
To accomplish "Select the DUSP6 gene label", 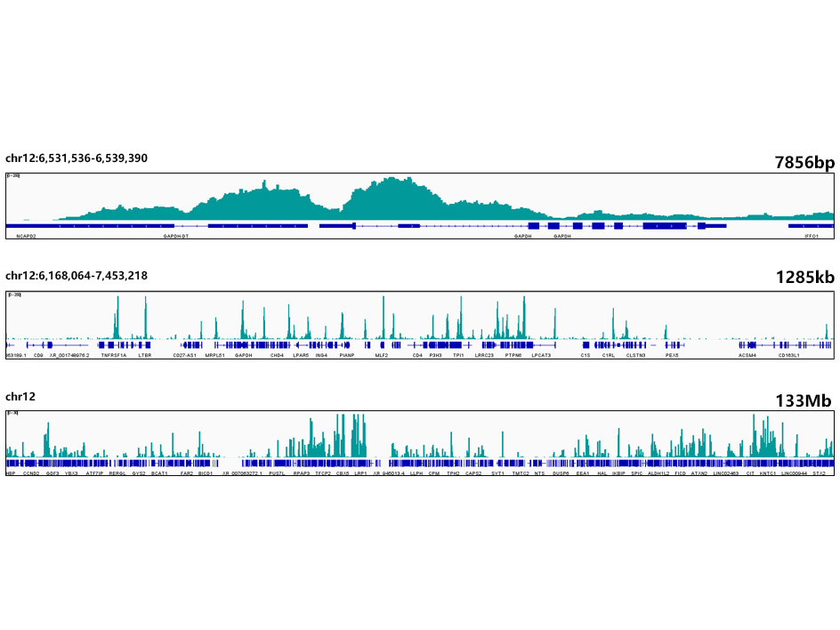I will tap(561, 473).
